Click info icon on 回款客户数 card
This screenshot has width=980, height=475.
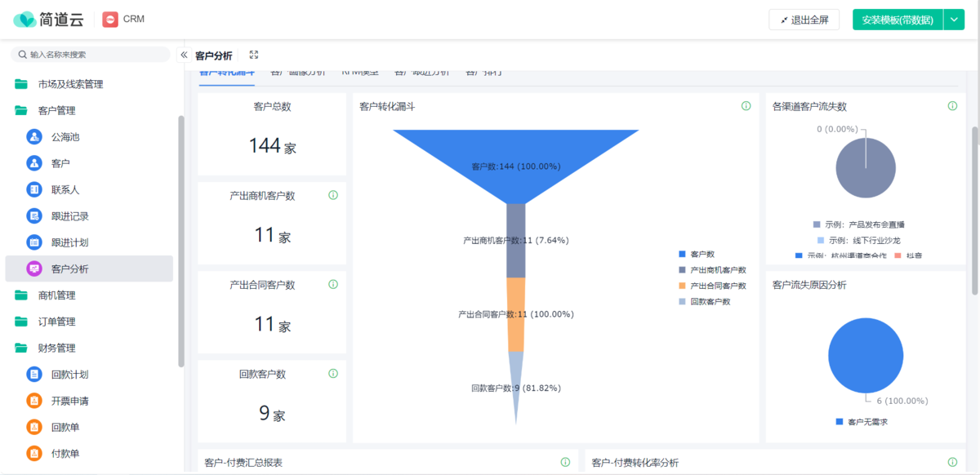(333, 373)
